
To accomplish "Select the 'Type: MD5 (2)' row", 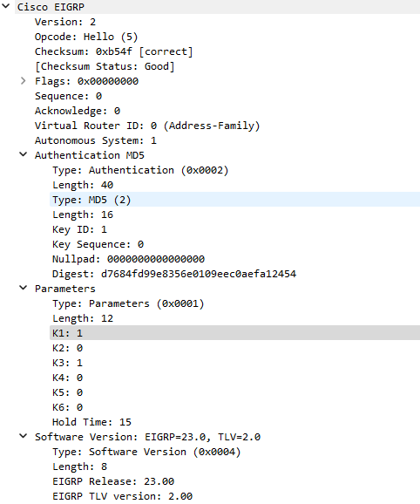I will [x=234, y=200].
